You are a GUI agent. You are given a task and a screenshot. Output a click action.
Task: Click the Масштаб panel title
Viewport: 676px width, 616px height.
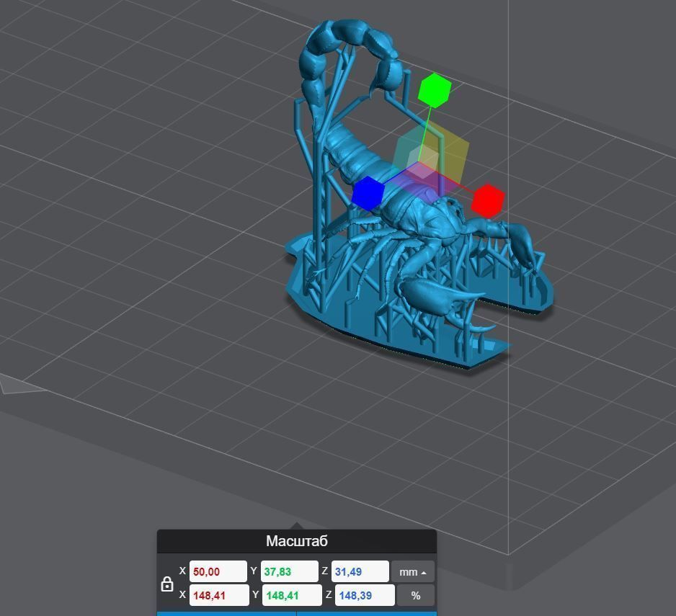[297, 540]
